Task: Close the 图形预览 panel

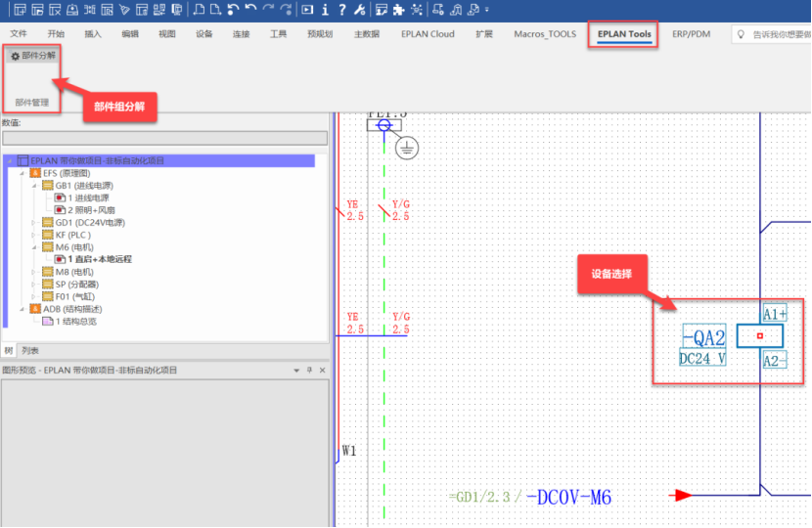Action: [322, 371]
